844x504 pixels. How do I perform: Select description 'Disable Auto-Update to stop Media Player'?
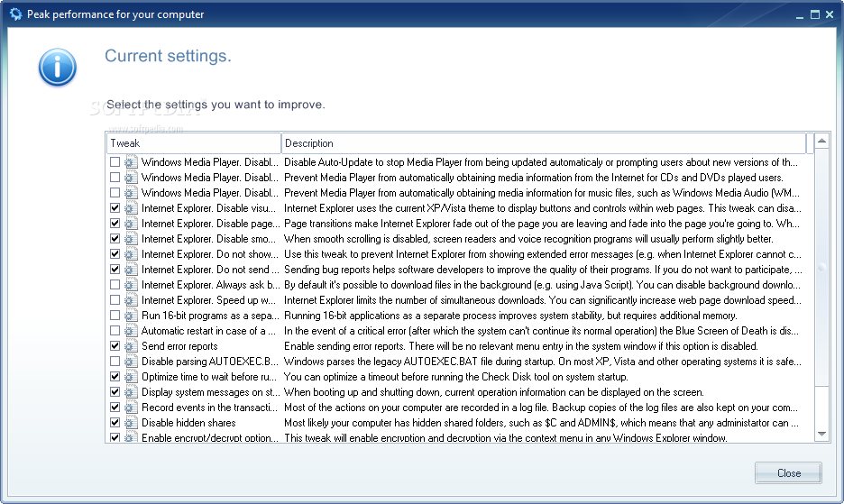tap(541, 162)
